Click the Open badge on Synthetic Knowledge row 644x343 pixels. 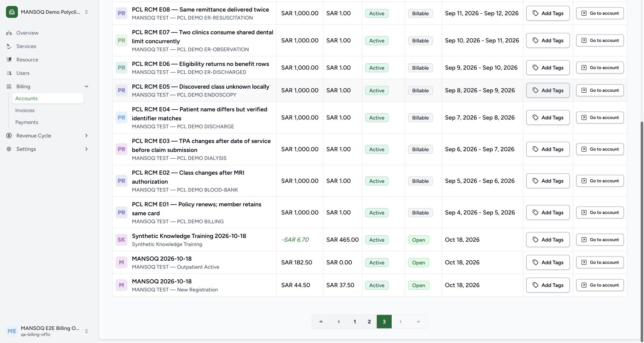click(x=419, y=240)
